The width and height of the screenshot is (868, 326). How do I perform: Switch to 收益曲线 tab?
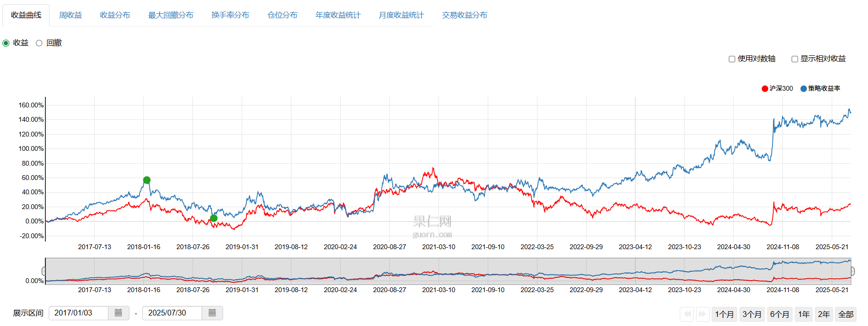[26, 15]
